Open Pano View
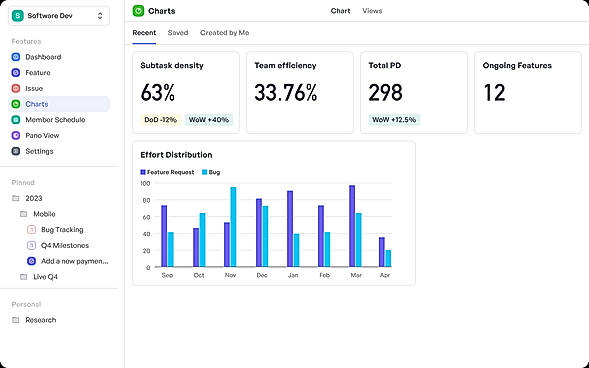589x368 pixels. [x=59, y=136]
